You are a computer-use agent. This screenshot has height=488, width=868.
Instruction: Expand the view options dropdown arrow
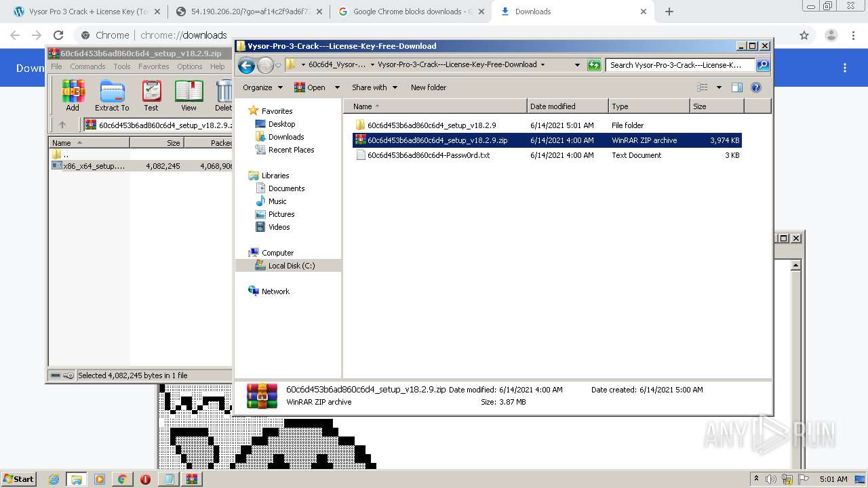(719, 87)
